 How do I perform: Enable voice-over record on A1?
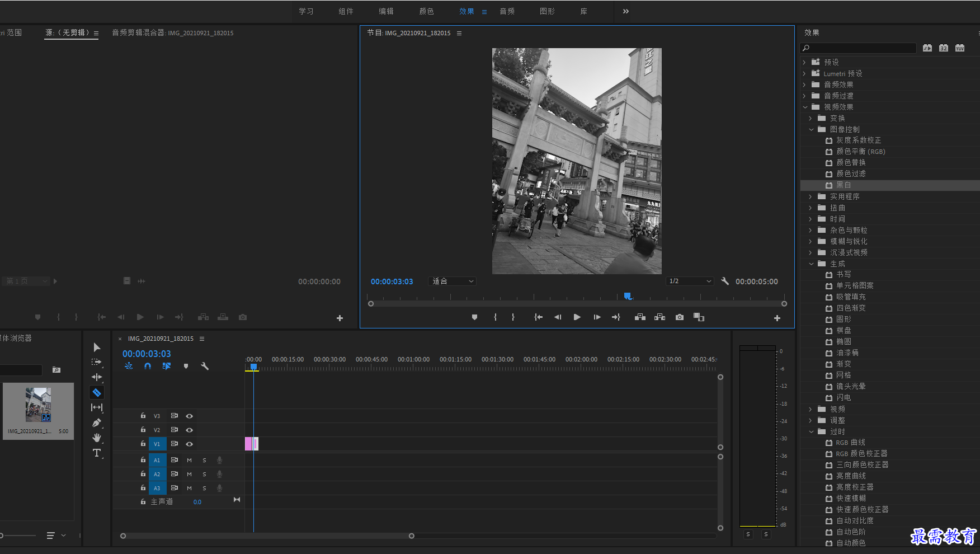pos(219,460)
